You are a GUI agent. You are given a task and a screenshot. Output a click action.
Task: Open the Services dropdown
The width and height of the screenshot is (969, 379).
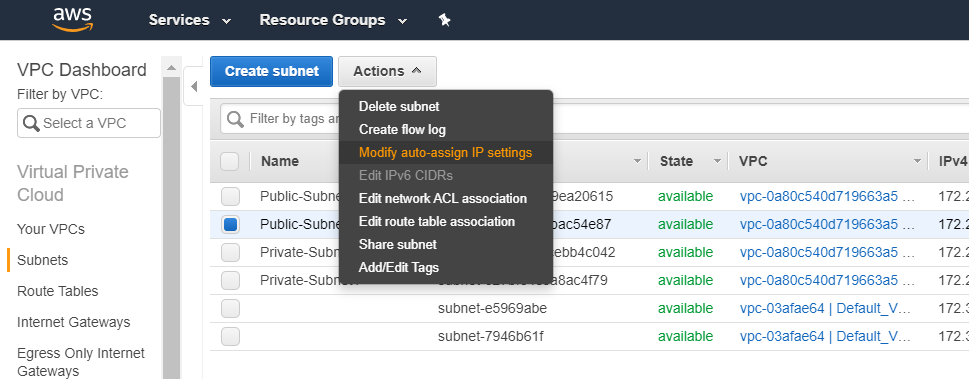[190, 20]
